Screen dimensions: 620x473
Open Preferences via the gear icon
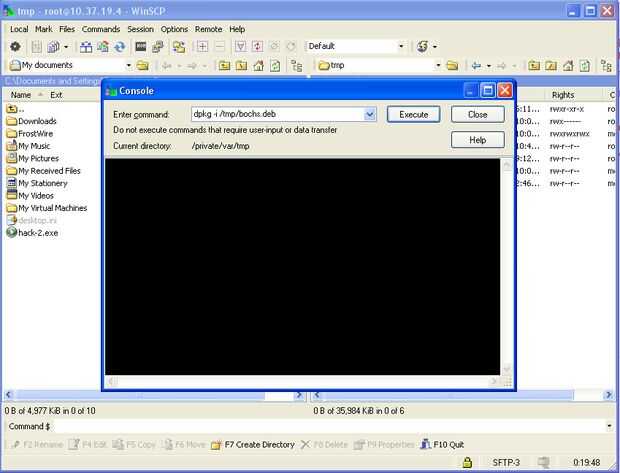coord(15,46)
